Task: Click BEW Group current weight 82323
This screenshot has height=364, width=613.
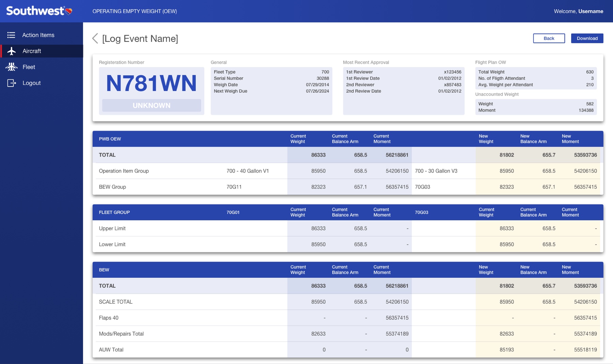Action: point(318,187)
